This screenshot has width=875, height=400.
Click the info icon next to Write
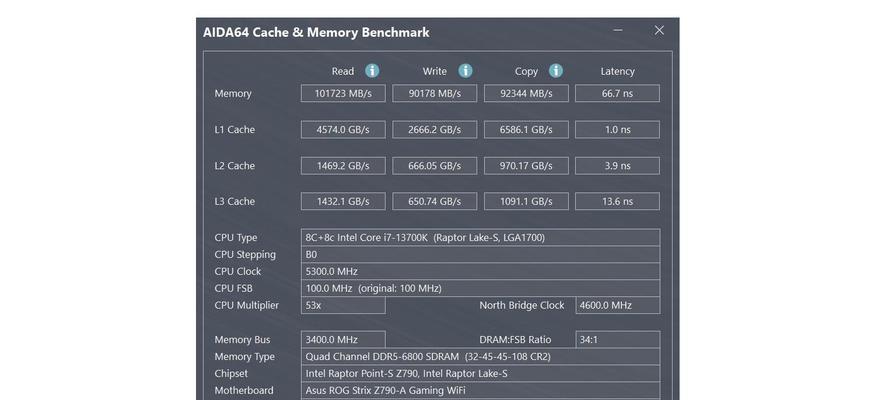(465, 71)
